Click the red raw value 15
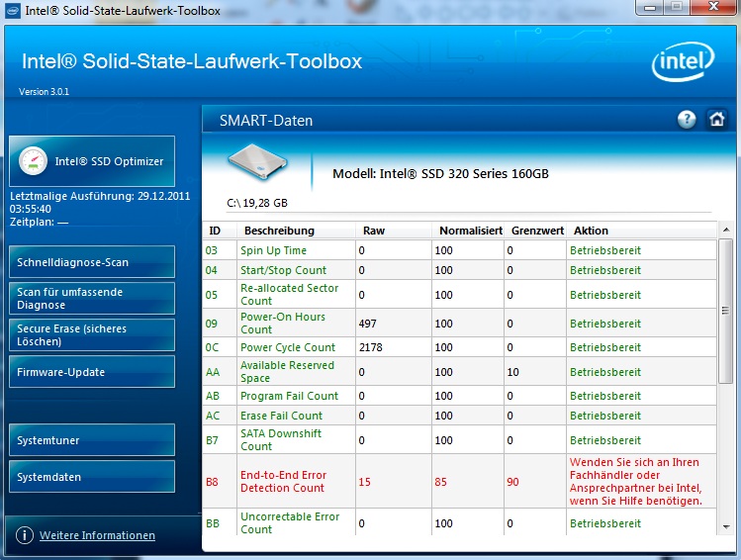The width and height of the screenshot is (741, 560). [364, 482]
